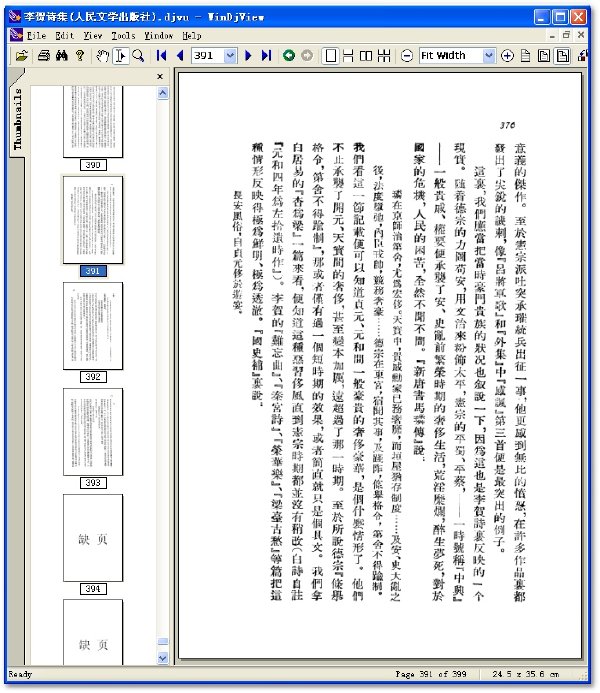Open the Edit menu
The image size is (600, 693).
[65, 35]
